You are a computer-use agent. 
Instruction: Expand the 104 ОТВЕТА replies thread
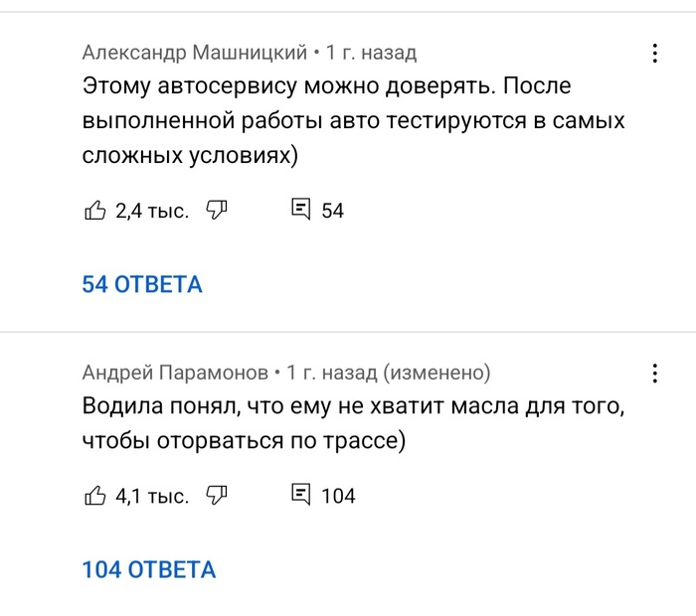click(148, 569)
